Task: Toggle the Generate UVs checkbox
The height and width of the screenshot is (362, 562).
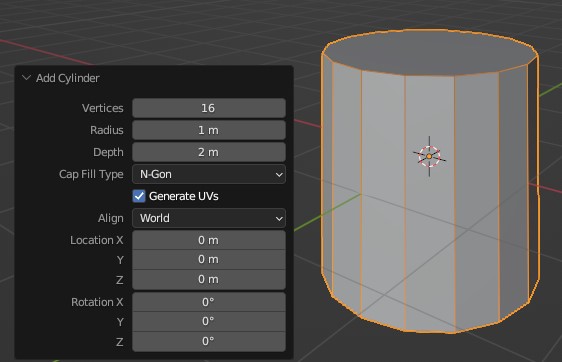Action: [x=139, y=196]
